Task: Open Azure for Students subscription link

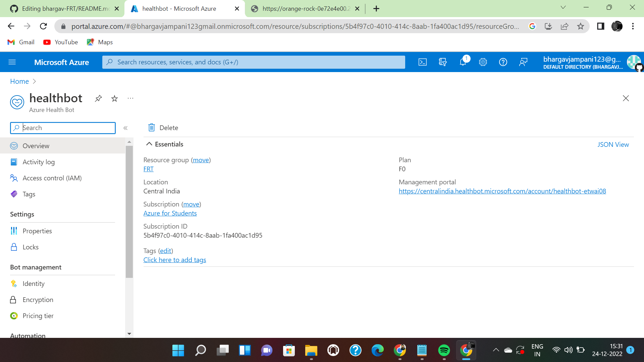Action: click(170, 213)
